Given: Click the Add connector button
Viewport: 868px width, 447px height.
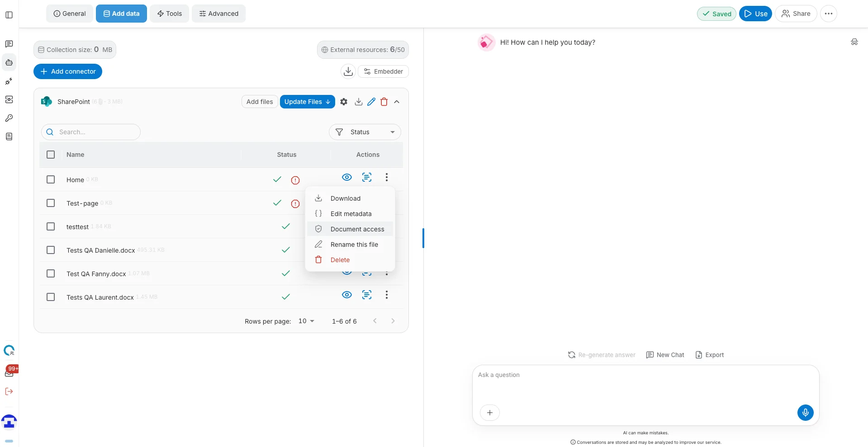Looking at the screenshot, I should point(68,71).
